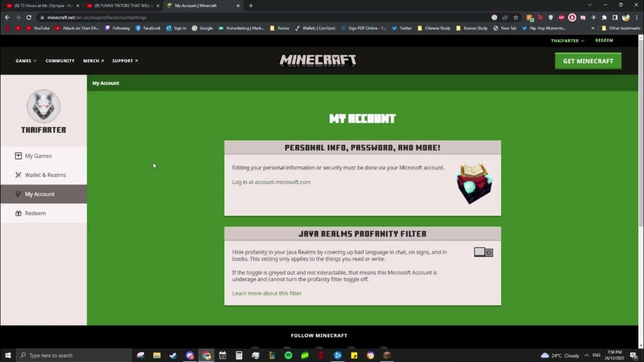Click the Wallet & Realms icon
The width and height of the screenshot is (644, 362).
coord(18,175)
